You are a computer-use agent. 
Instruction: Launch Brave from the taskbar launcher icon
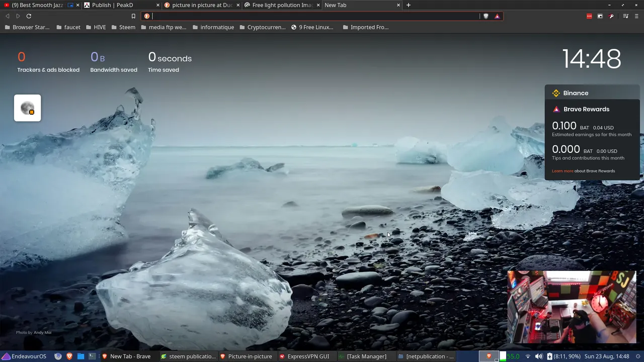(x=69, y=356)
